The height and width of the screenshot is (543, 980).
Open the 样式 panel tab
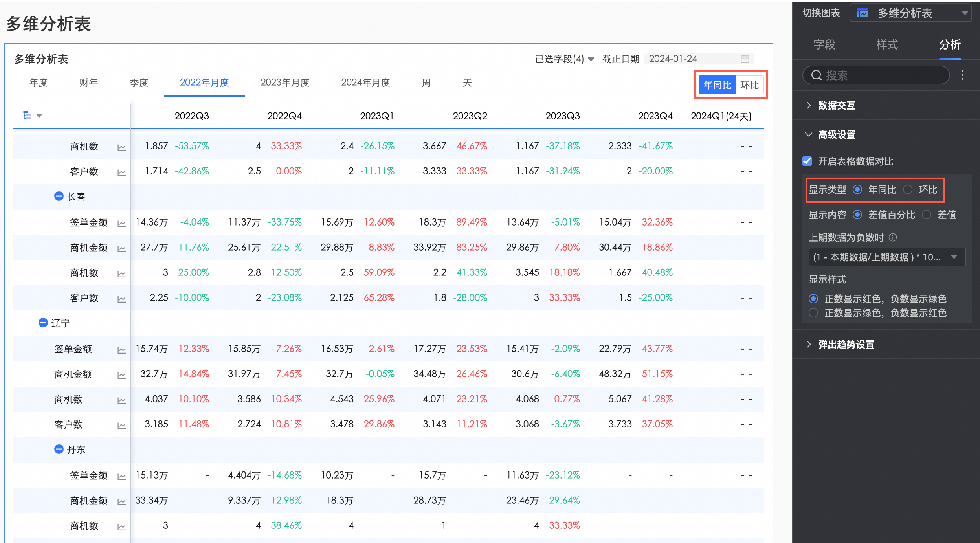click(887, 44)
